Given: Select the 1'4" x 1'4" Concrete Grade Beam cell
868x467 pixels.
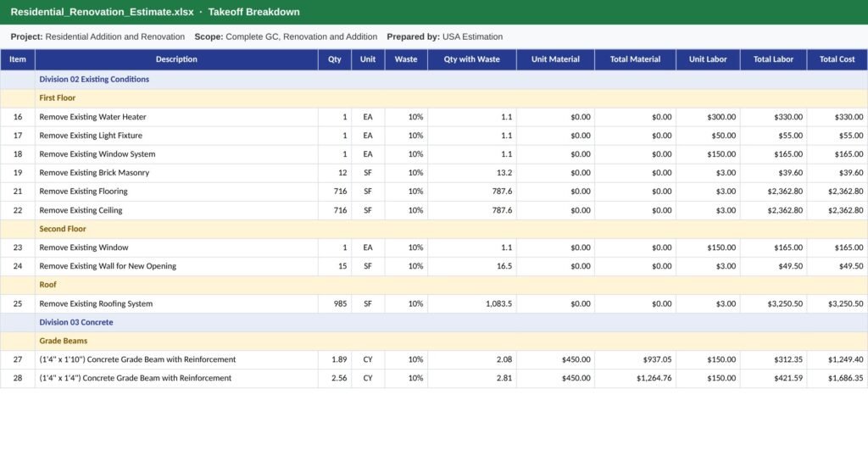Looking at the screenshot, I should [x=176, y=379].
